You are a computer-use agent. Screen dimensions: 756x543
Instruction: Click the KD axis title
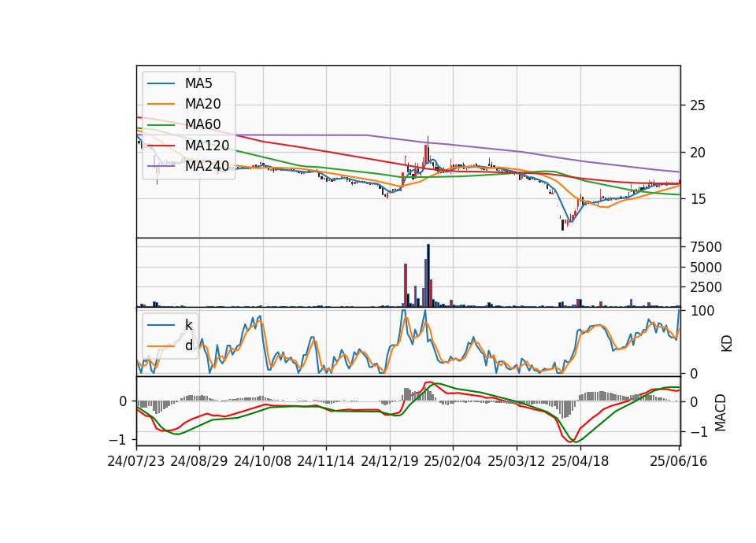click(x=727, y=344)
